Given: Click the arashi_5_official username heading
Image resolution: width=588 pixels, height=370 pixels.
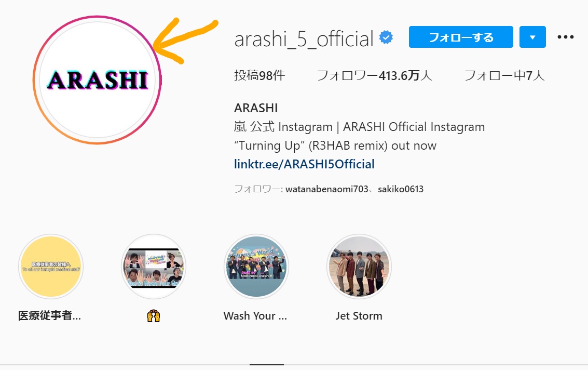Looking at the screenshot, I should coord(304,39).
